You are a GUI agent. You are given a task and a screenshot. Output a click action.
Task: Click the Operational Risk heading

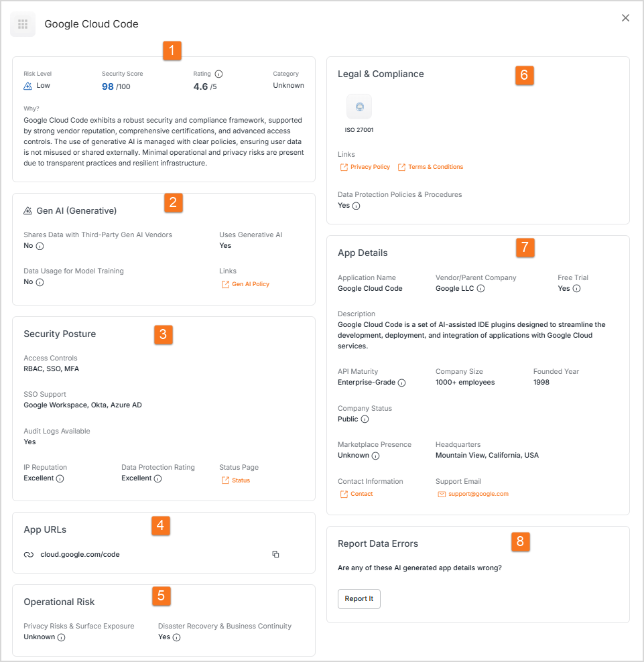pos(59,602)
